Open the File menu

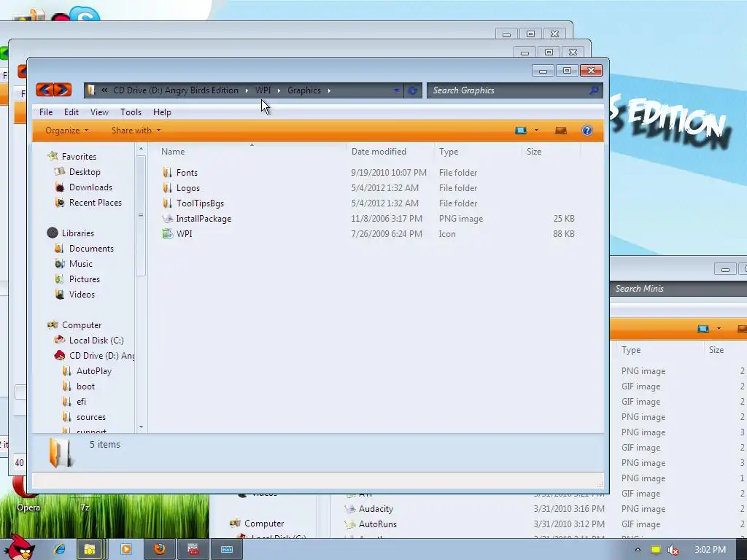click(x=46, y=112)
